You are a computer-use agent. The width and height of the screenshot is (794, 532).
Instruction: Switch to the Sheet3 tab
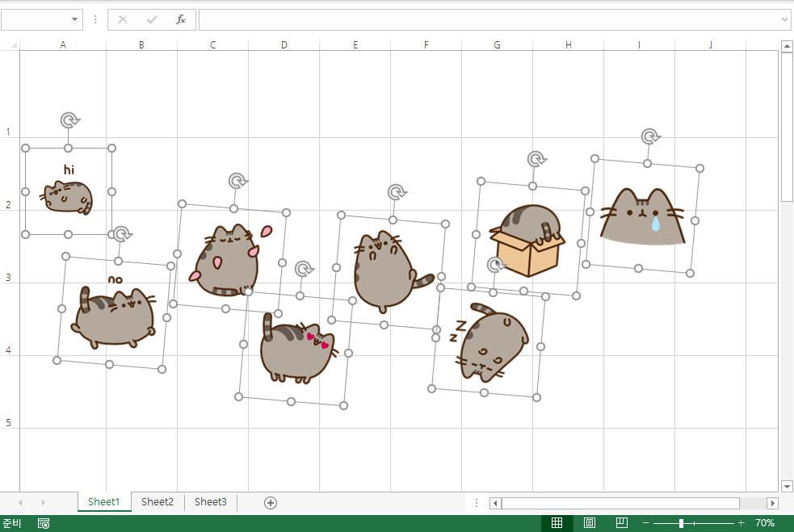[x=211, y=501]
